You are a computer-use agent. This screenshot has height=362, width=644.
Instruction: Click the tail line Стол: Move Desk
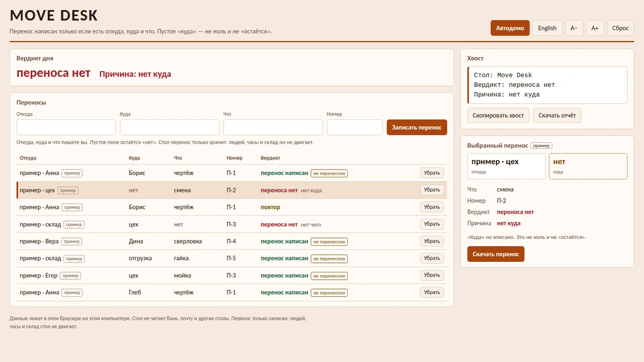coord(503,75)
